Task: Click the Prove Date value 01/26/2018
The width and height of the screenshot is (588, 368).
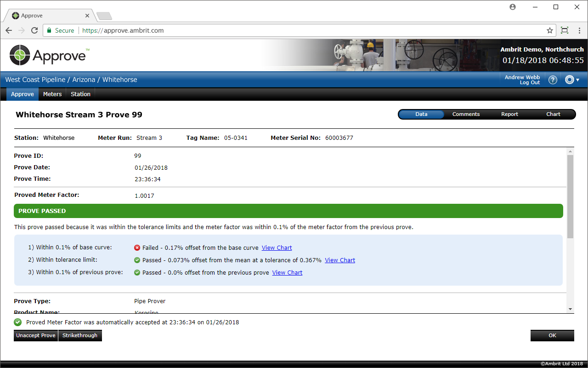Action: (151, 167)
